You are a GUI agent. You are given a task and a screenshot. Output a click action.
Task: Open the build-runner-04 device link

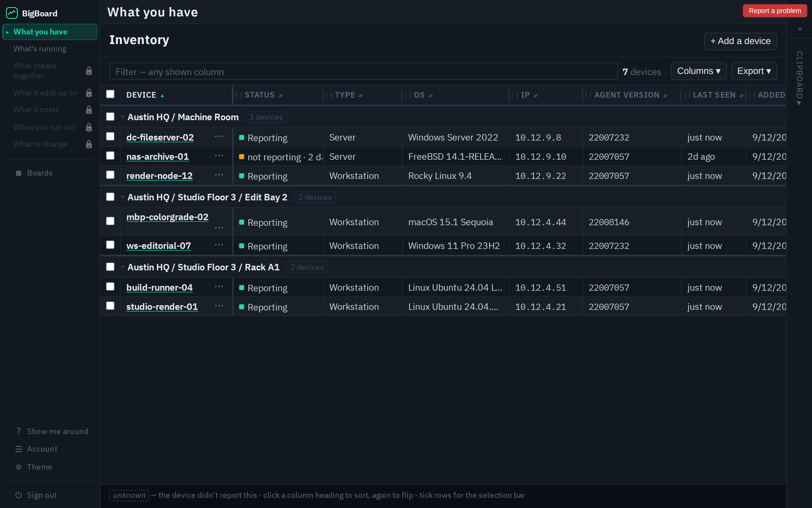coord(159,288)
